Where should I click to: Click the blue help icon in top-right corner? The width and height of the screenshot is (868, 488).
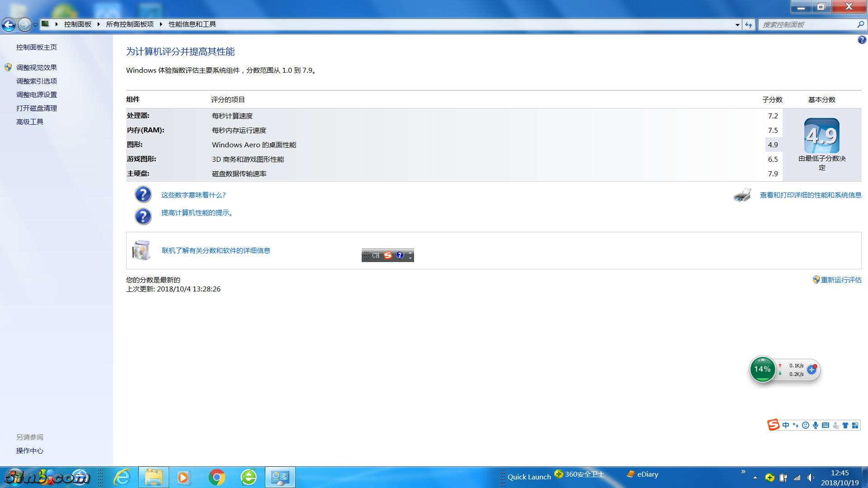click(862, 40)
